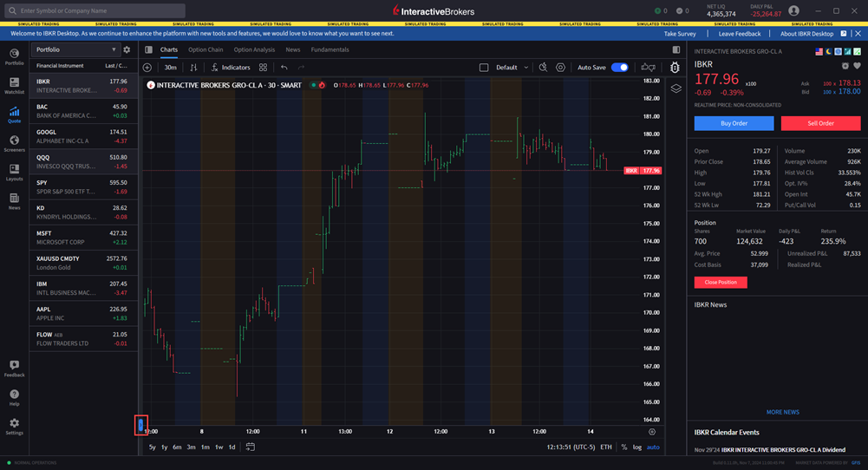Viewport: 868px width, 470px height.
Task: Open the About IBKR Desktop link
Action: pos(806,34)
